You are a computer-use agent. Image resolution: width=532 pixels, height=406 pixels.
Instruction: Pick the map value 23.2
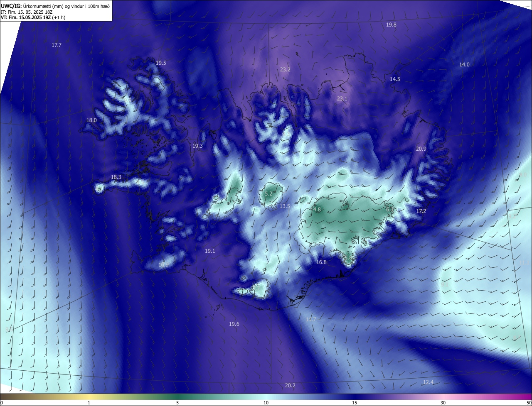click(285, 69)
